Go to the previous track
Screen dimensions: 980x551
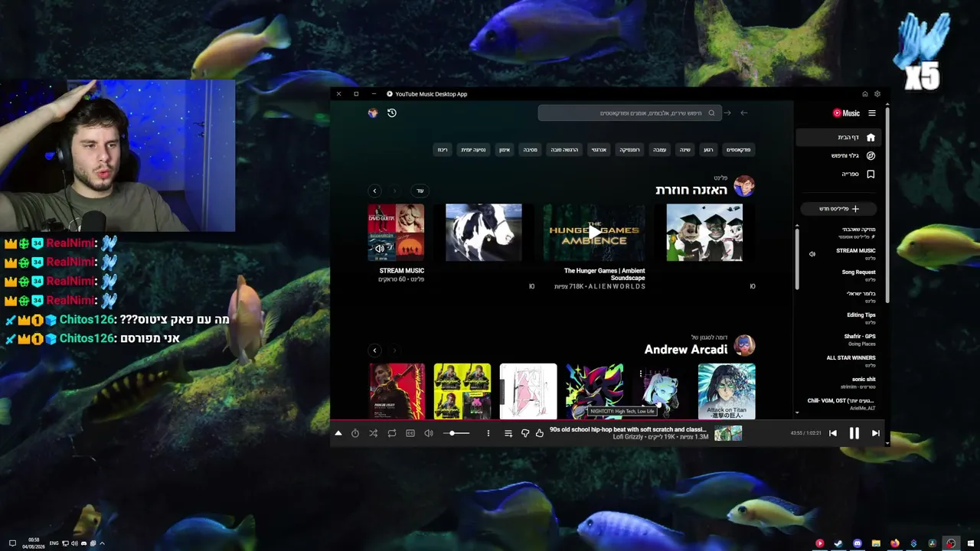click(833, 433)
